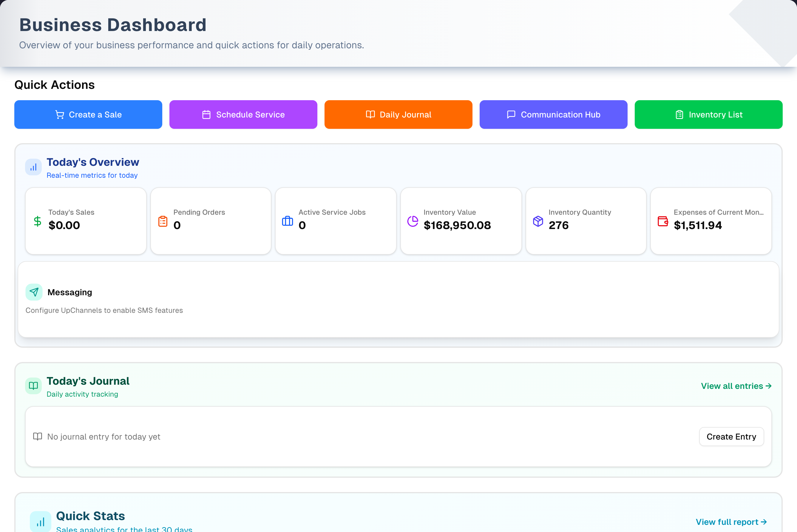Viewport: 797px width, 532px height.
Task: Click the Expenses $1,511.94 amount
Action: tap(698, 225)
